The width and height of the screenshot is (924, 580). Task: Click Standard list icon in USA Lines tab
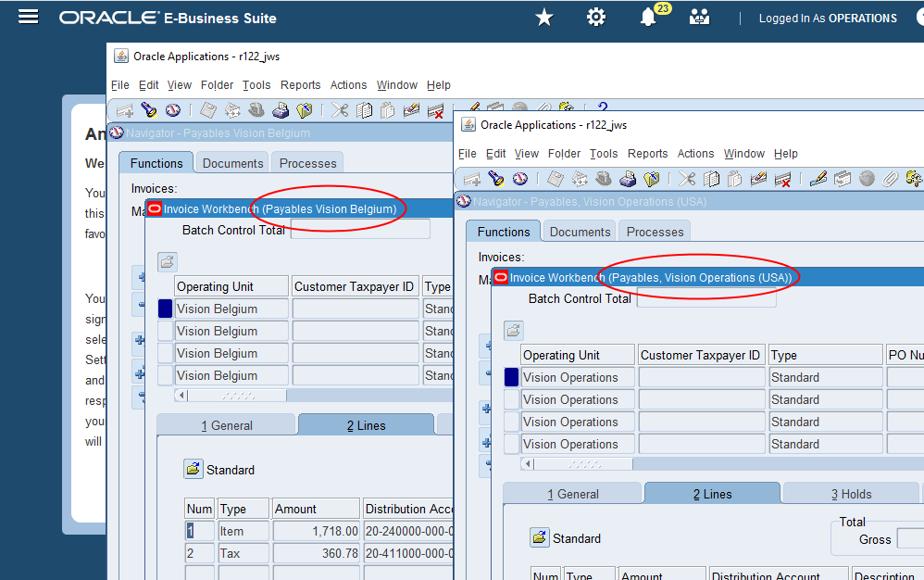point(539,537)
